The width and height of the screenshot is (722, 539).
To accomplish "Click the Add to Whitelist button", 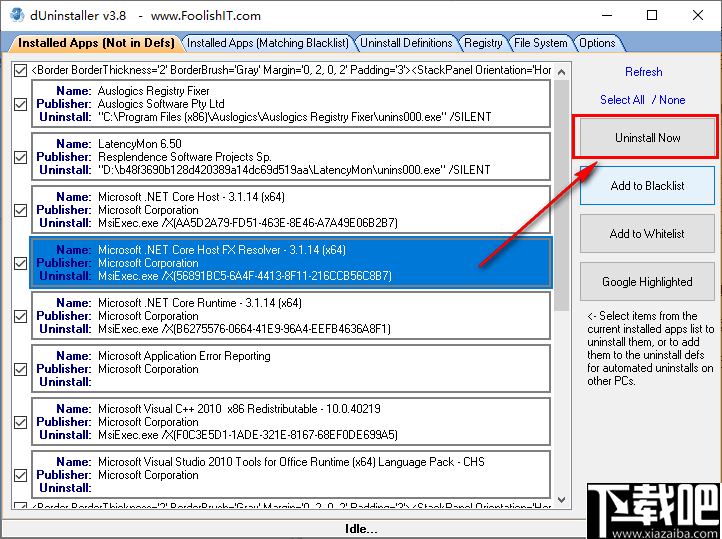I will click(x=647, y=233).
